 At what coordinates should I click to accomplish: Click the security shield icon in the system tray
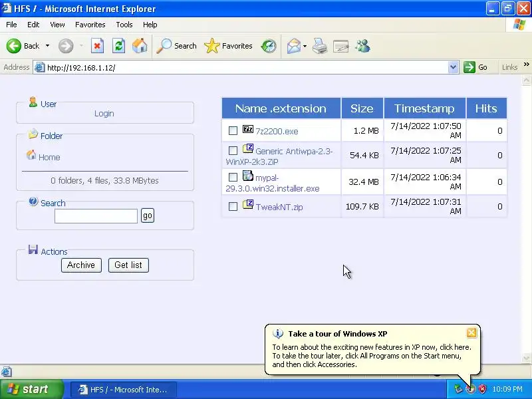click(x=481, y=389)
